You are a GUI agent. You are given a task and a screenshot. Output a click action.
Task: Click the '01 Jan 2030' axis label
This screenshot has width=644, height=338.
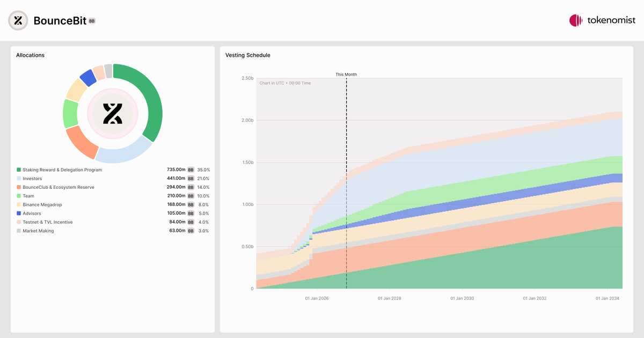[462, 298]
